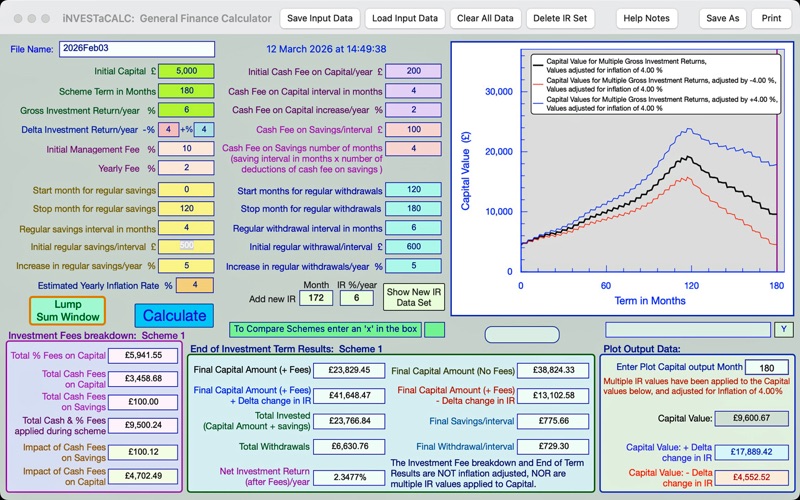Viewport: 800px width, 500px height.
Task: Click Final Savings/interval value £775.66
Action: click(553, 421)
